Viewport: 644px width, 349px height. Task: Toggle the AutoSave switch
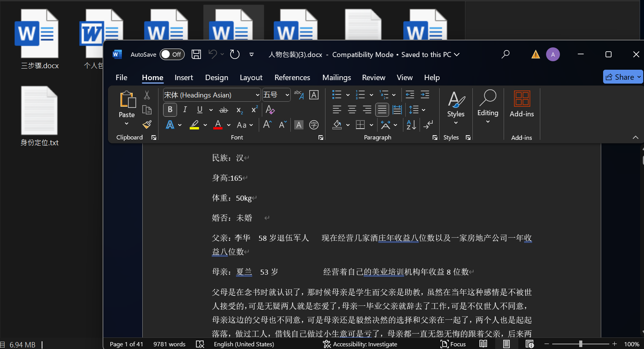[172, 54]
